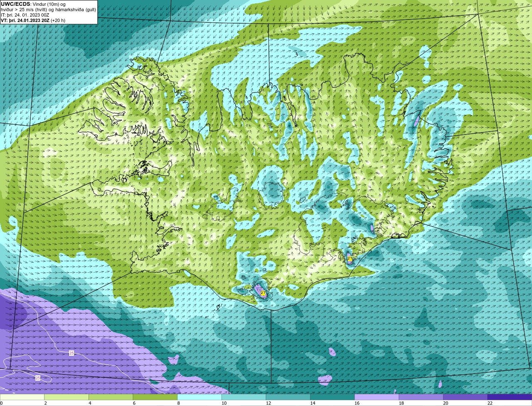Click the legend scale number 14
Image resolution: width=532 pixels, height=406 pixels.
click(313, 403)
